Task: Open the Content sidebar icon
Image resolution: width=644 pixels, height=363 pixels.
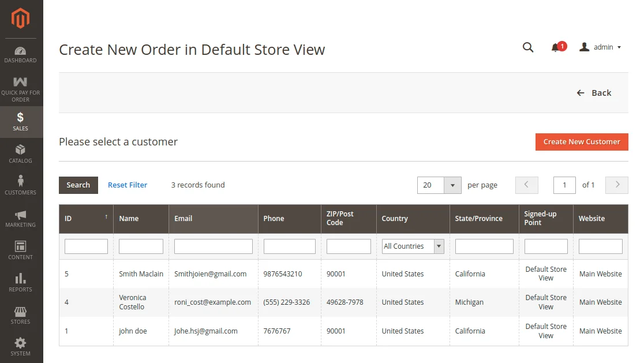Action: [x=21, y=247]
